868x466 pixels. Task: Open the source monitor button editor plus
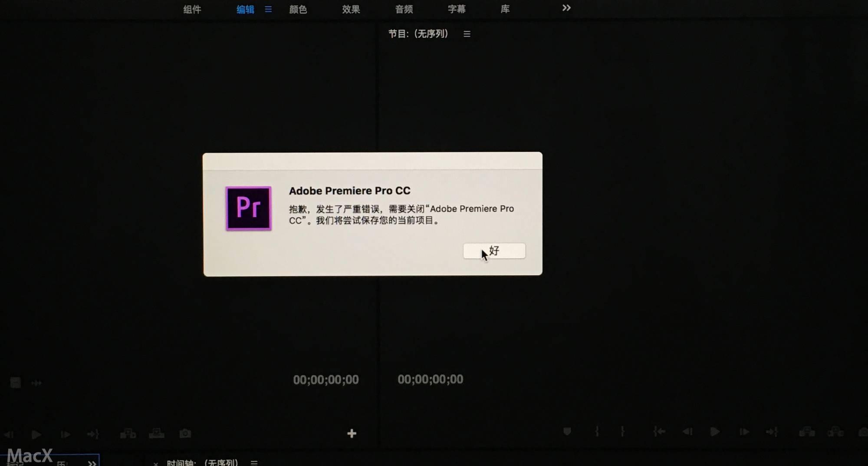click(x=352, y=433)
